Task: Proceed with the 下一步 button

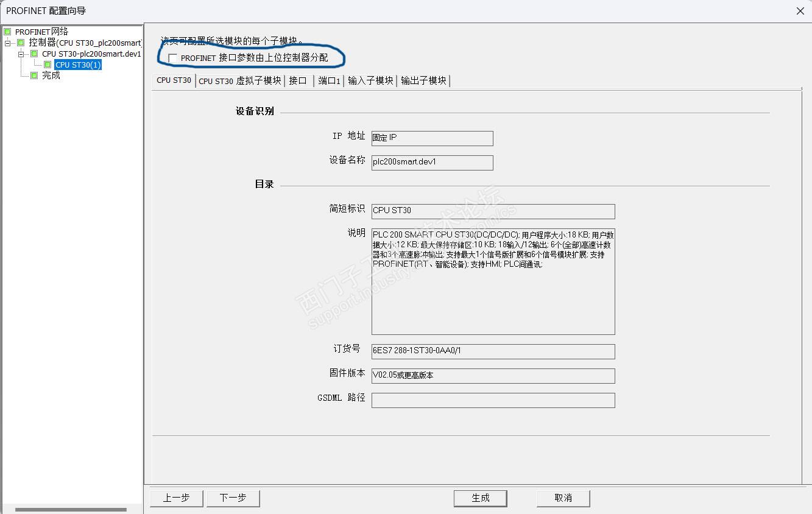Action: point(233,498)
